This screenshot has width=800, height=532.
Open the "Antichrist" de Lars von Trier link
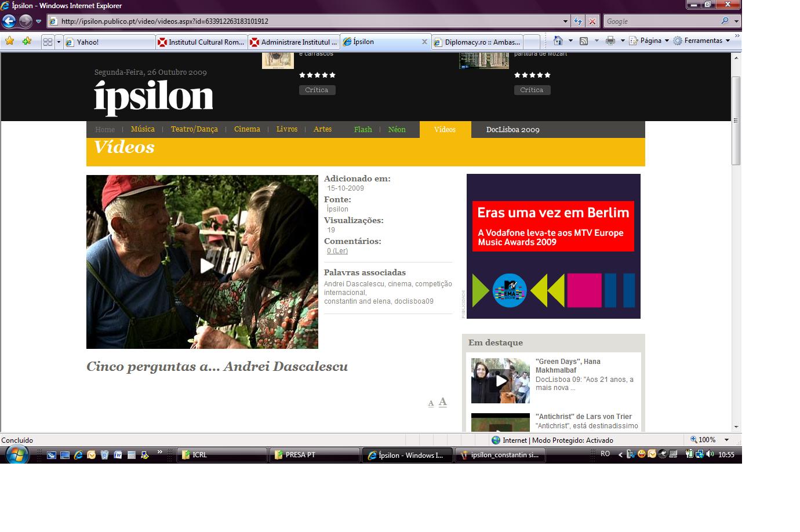pyautogui.click(x=584, y=417)
